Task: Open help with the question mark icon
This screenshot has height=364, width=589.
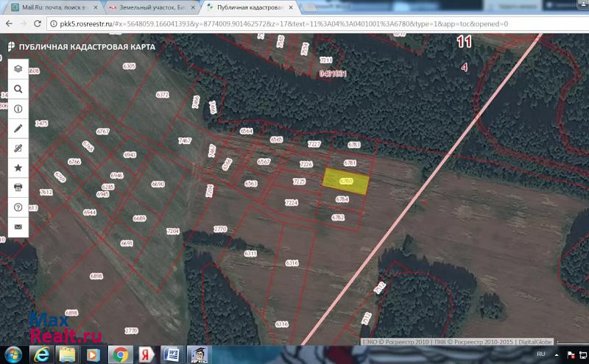Action: pos(18,207)
